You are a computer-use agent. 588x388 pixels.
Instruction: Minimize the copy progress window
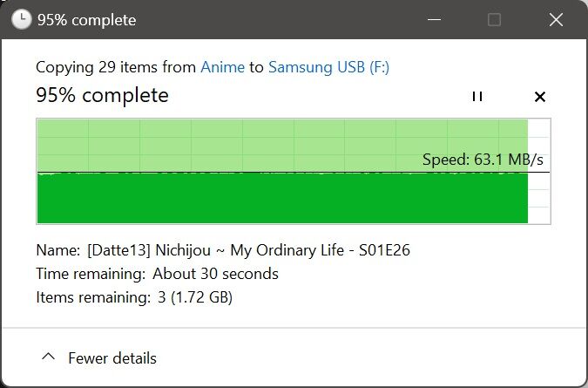point(435,19)
